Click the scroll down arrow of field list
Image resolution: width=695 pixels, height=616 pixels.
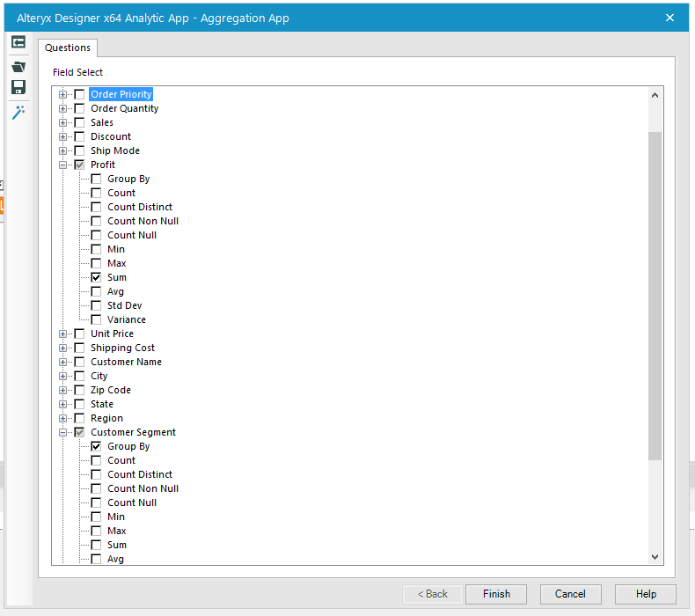pyautogui.click(x=655, y=556)
